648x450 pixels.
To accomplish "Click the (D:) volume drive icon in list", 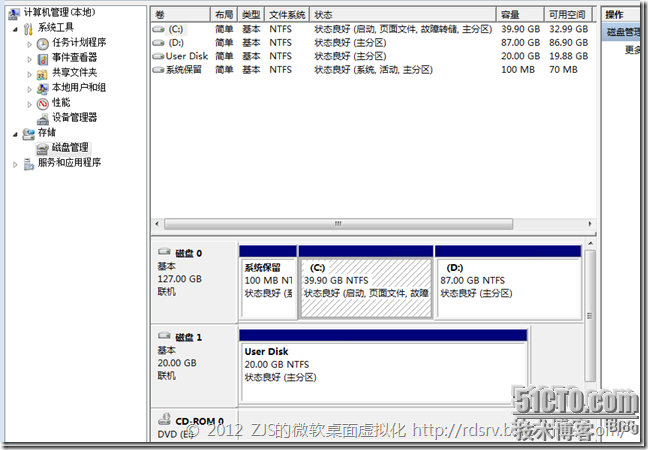I will click(x=158, y=43).
